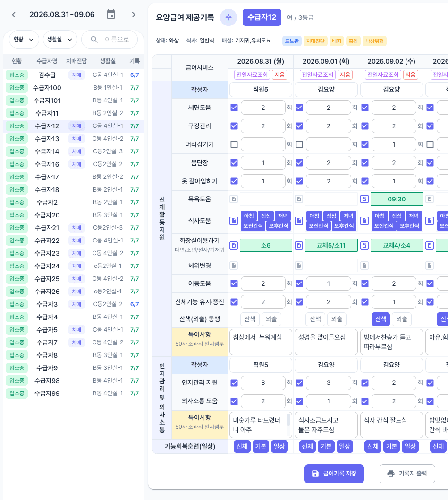Viewport: 448px width, 500px height.
Task: Click 전일자료조회 for 08.31
Action: coord(252,75)
